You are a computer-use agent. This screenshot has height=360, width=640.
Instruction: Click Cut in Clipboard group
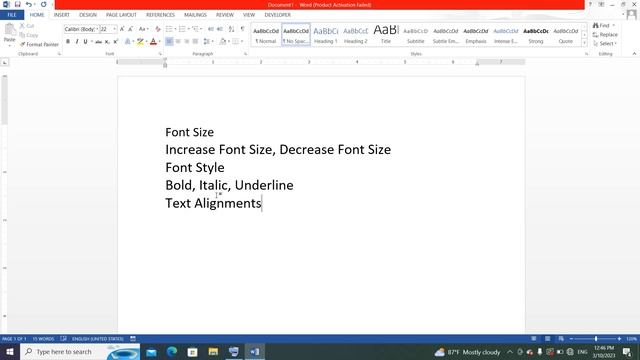click(x=27, y=26)
